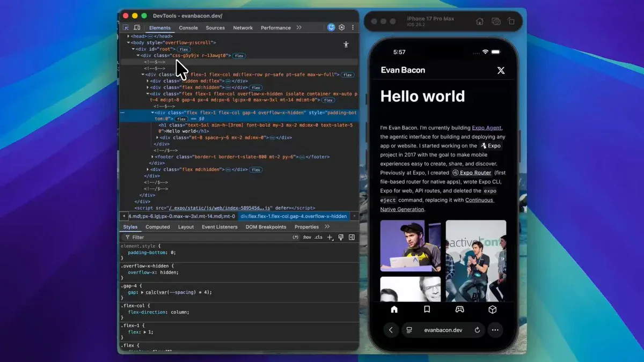Toggle flex badge on max-w-full div row
This screenshot has height=362, width=644.
[x=348, y=75]
